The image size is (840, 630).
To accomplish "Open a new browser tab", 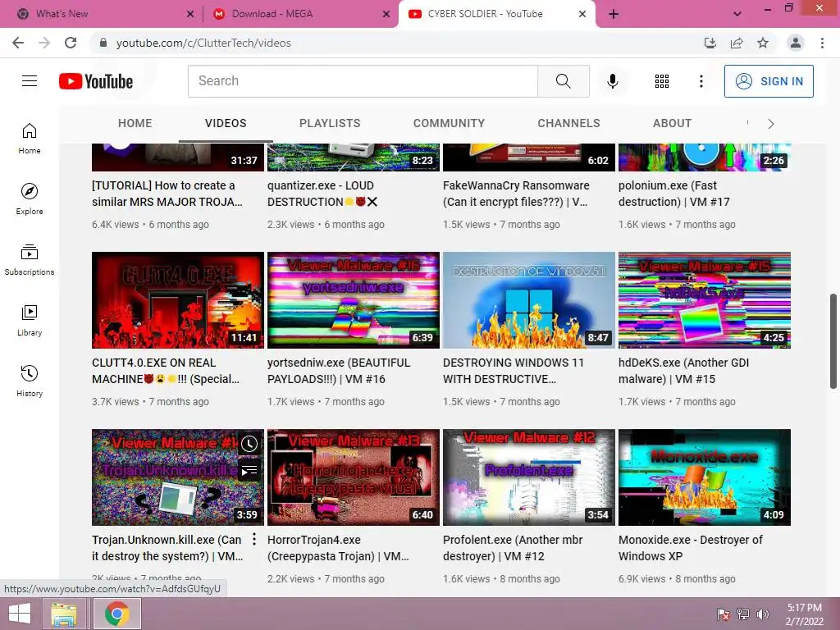I will 614,14.
